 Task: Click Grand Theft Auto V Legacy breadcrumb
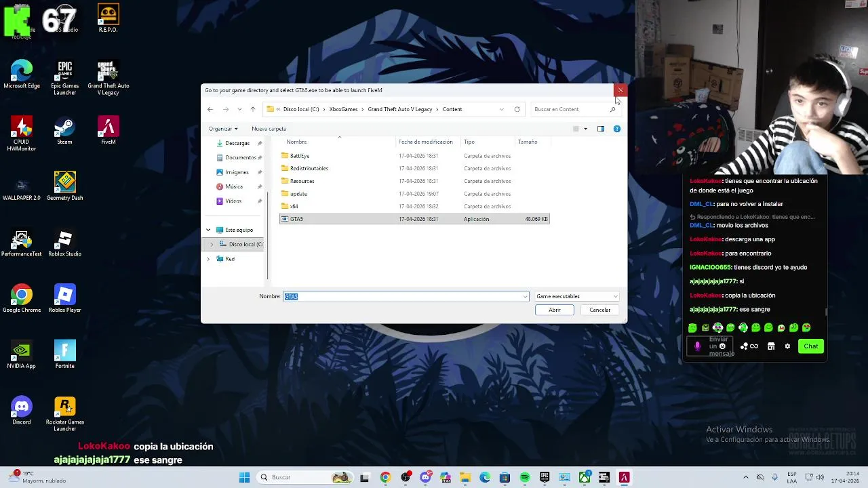(400, 109)
